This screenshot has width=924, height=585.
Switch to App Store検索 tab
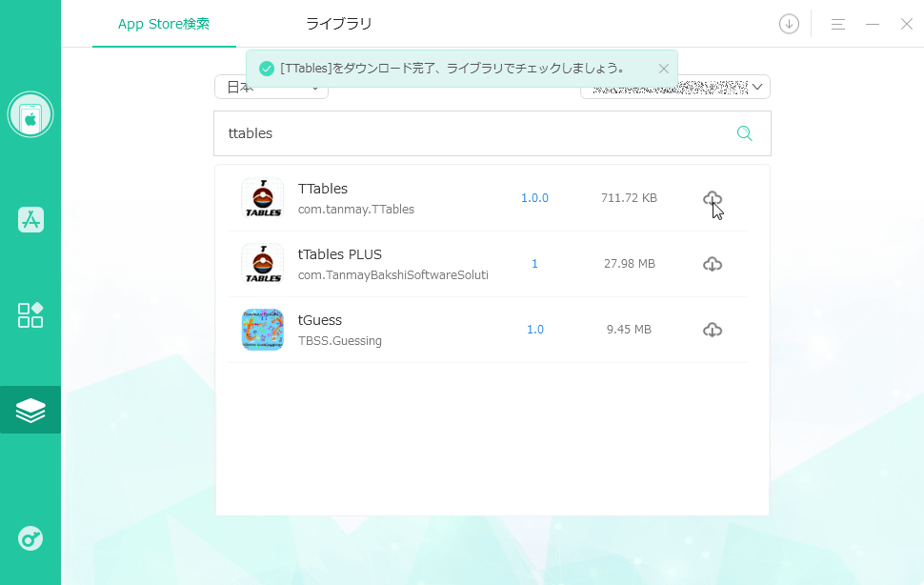pyautogui.click(x=164, y=24)
